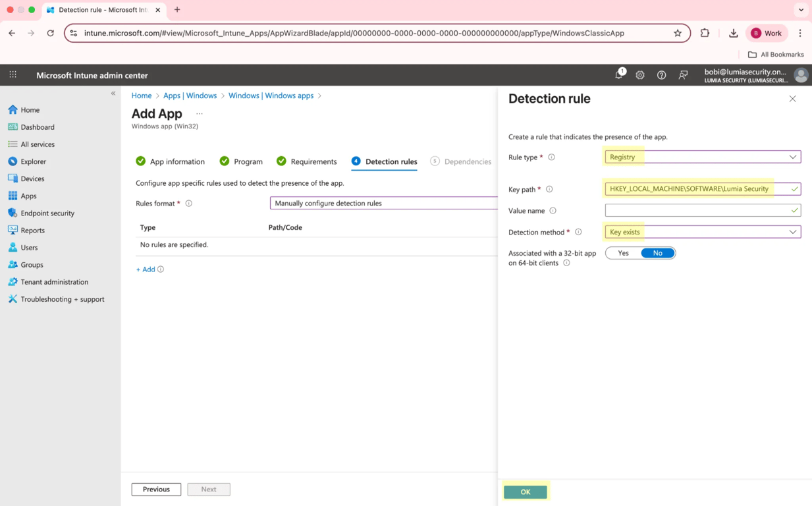Set 32-bit app toggle to Yes
Viewport: 812px width, 506px height.
(x=624, y=253)
